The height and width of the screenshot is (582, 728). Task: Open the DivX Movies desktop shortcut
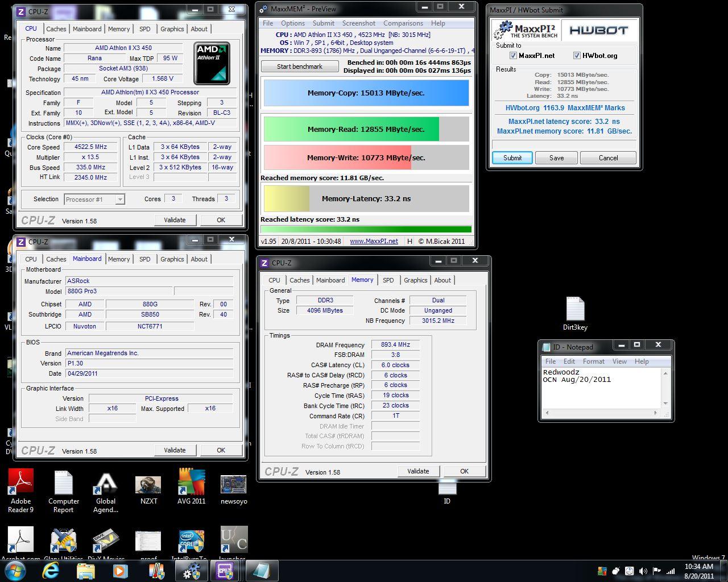coord(106,544)
